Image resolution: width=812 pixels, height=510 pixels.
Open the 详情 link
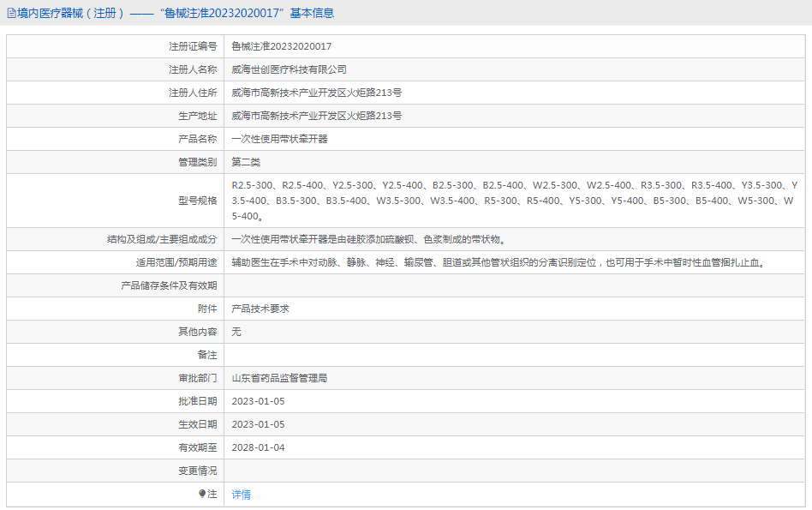pos(241,495)
